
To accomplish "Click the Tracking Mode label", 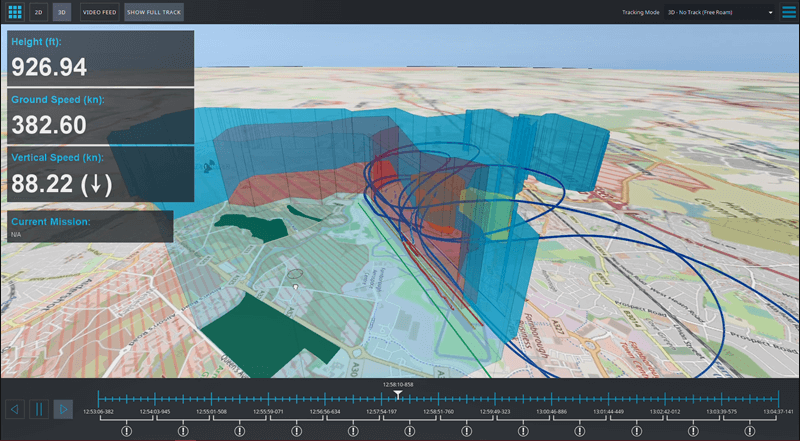I will click(640, 12).
